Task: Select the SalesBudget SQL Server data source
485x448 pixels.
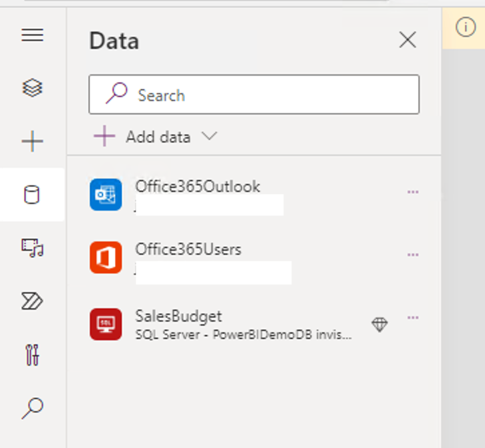Action: (254, 324)
